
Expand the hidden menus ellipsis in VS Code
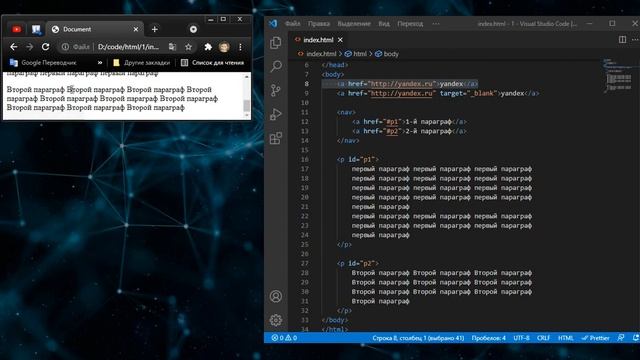click(436, 24)
